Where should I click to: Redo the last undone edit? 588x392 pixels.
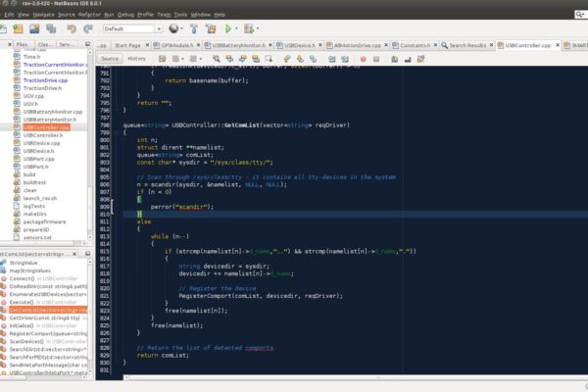pyautogui.click(x=88, y=28)
